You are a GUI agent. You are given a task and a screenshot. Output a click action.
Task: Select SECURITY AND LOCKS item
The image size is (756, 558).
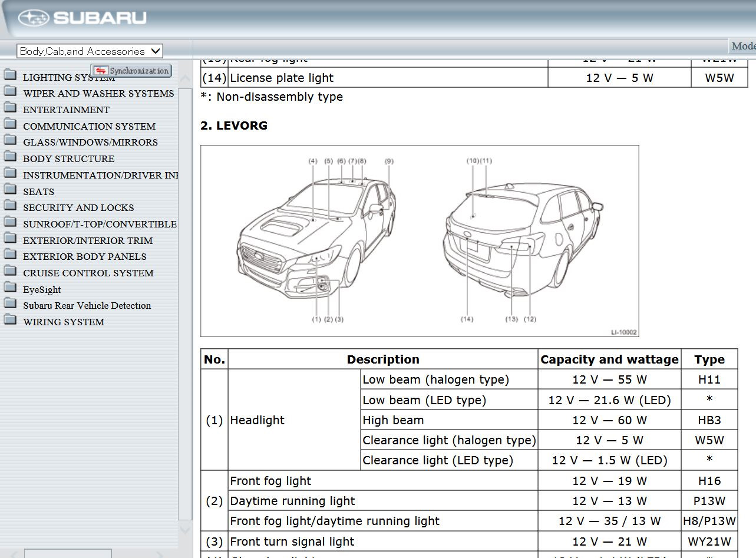click(x=78, y=208)
